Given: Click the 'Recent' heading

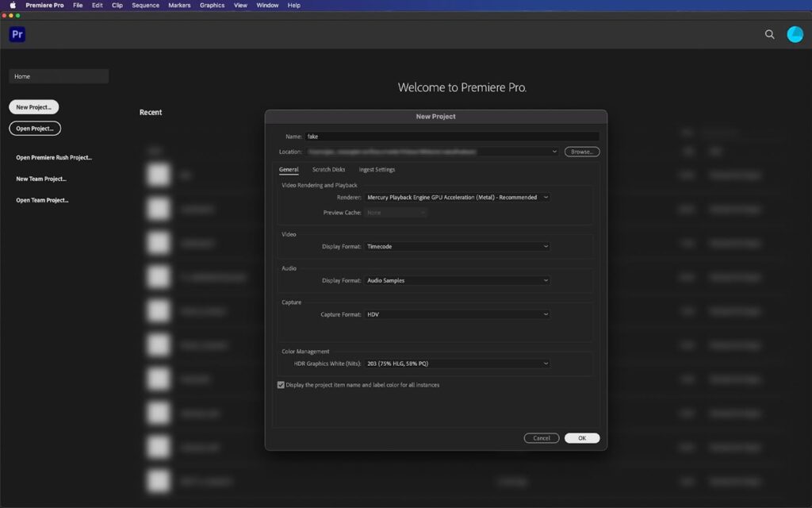Looking at the screenshot, I should 151,112.
